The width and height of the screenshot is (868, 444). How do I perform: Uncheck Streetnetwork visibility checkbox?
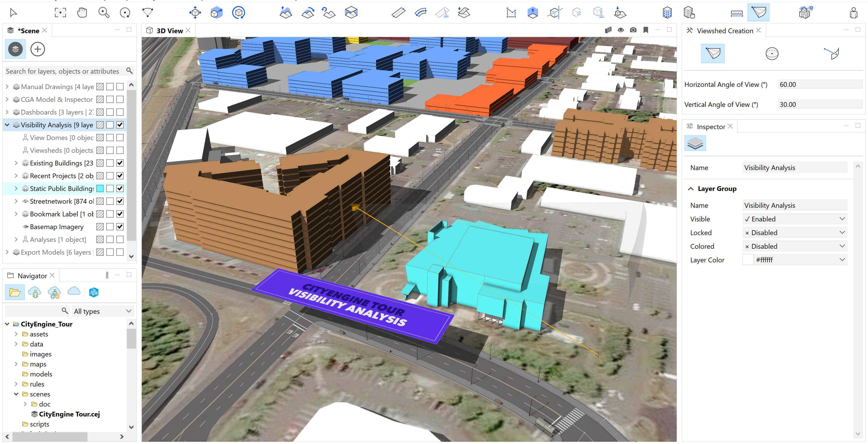point(120,201)
